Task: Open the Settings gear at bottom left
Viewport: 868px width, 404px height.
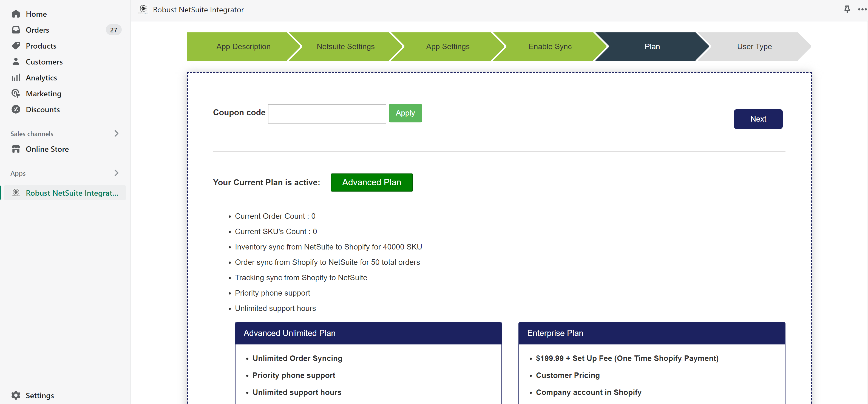Action: click(x=16, y=395)
